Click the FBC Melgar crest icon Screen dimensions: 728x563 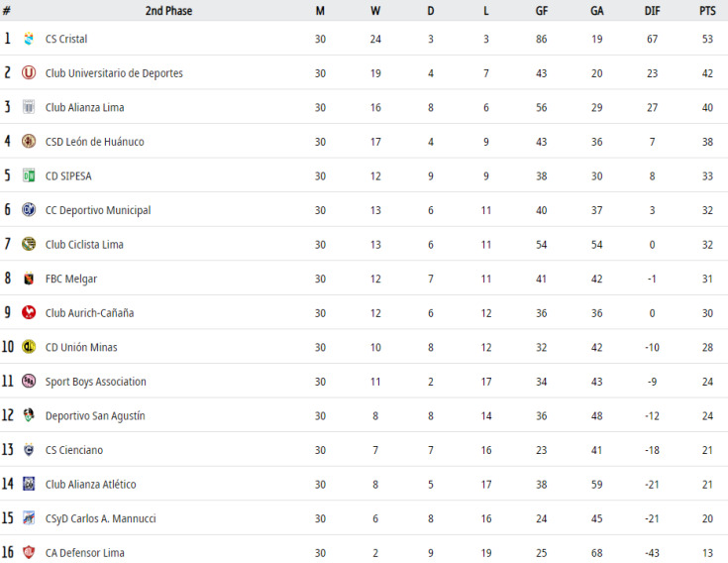coord(29,279)
